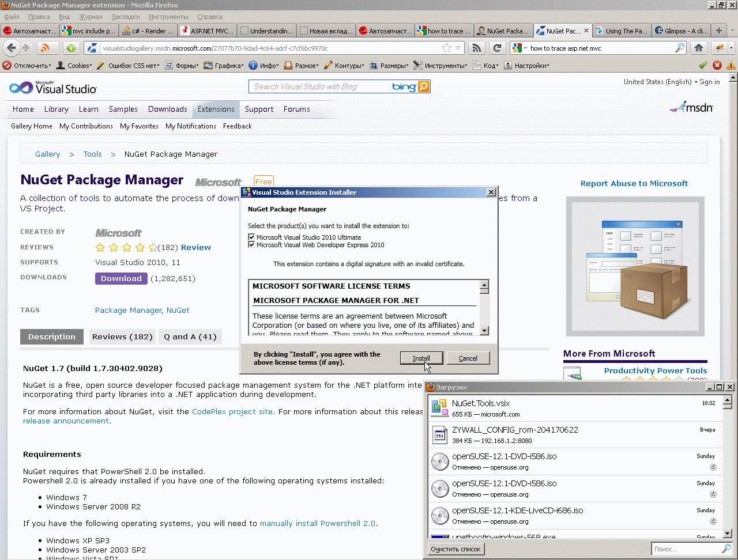The image size is (738, 560).
Task: Click Report Abuse to Microsoft link
Action: point(634,184)
